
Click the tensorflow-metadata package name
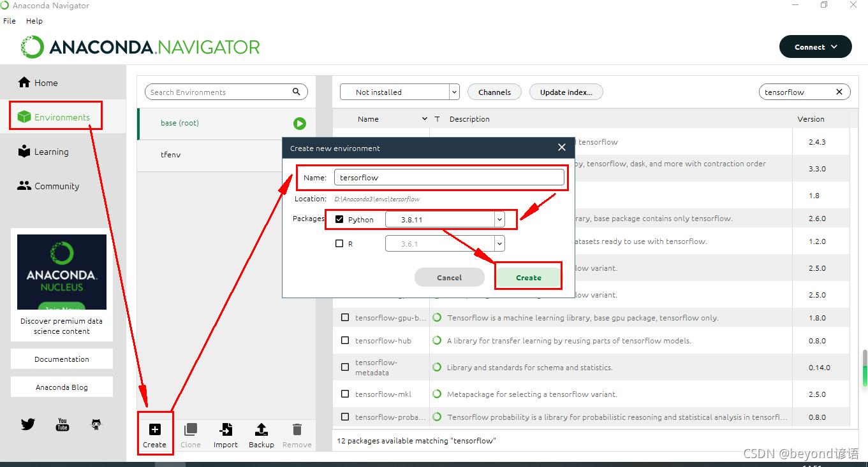point(376,368)
